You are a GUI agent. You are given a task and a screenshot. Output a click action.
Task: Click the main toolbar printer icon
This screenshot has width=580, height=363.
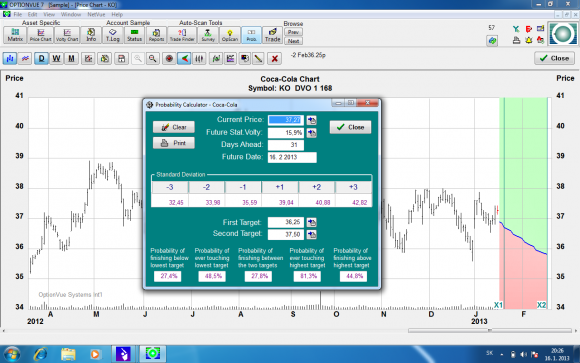tap(516, 40)
